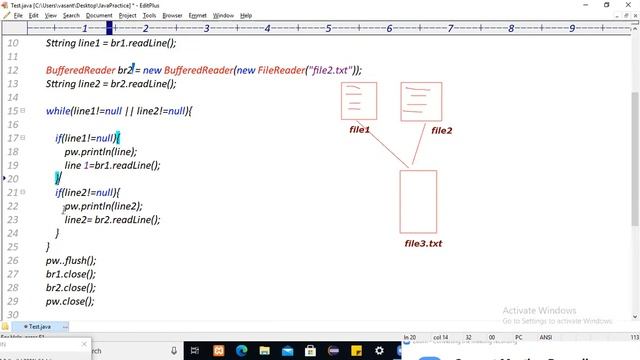Open File Explorer from the taskbar

click(x=264, y=351)
